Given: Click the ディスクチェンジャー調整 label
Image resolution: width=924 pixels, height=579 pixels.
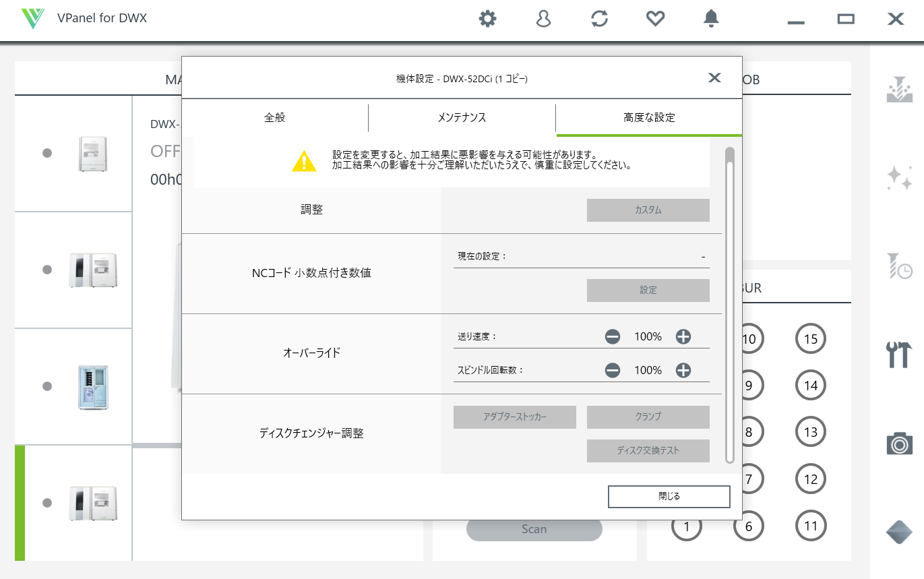Looking at the screenshot, I should pos(311,433).
